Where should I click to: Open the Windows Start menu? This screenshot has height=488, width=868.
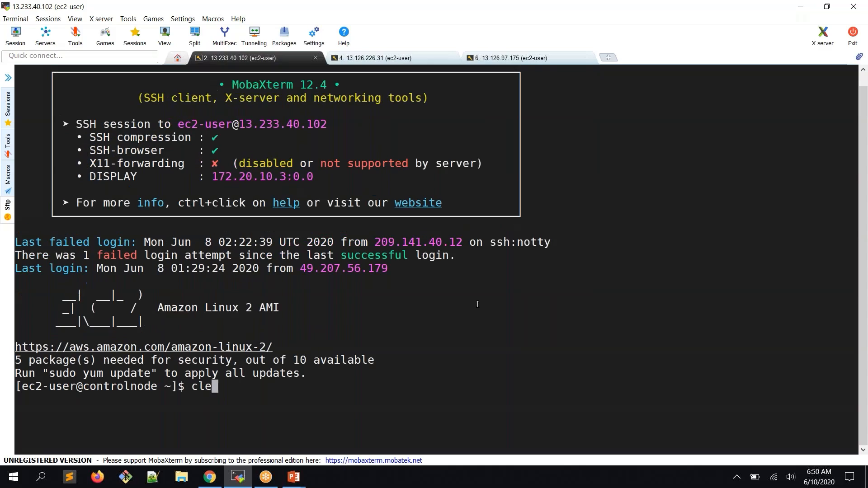[14, 477]
